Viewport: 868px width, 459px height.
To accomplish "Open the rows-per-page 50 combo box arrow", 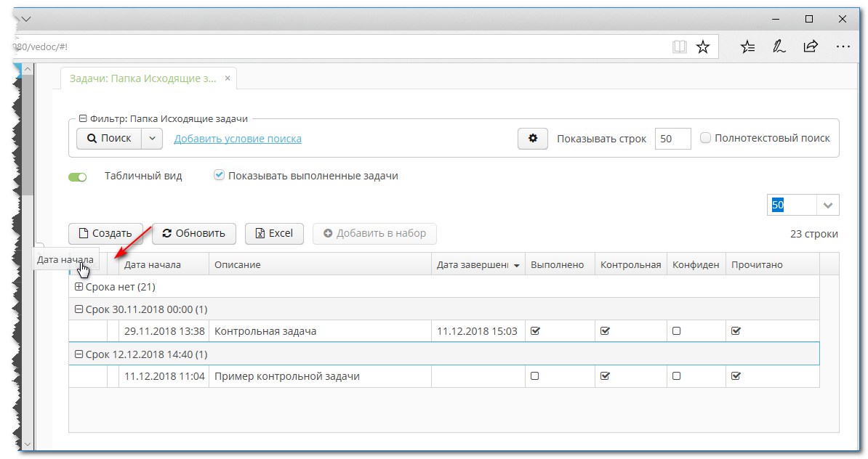I will click(x=827, y=206).
